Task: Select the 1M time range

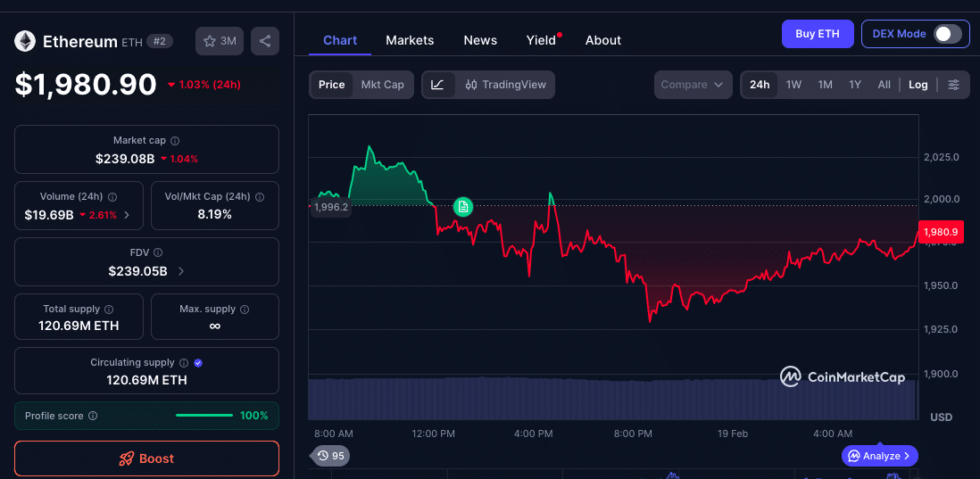Action: click(825, 85)
